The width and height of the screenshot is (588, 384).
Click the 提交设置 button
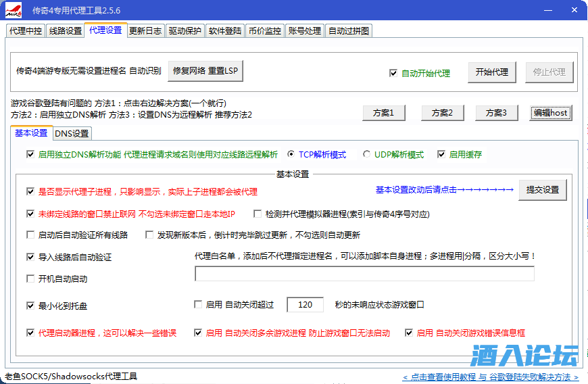pos(542,190)
